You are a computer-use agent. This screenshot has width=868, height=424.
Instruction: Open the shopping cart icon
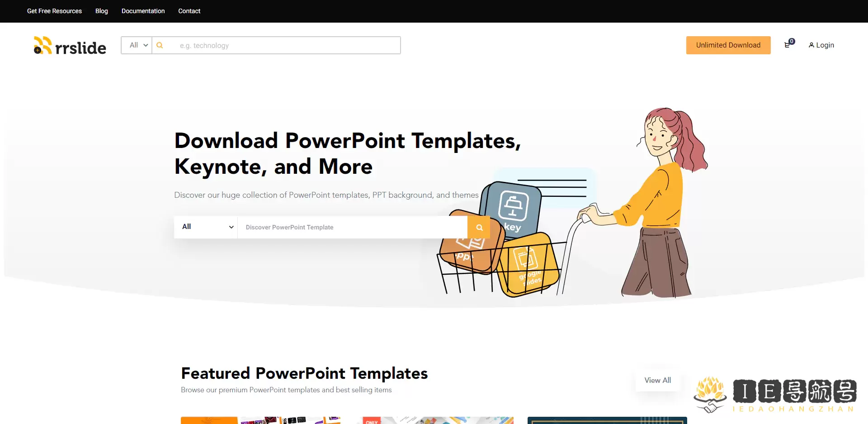click(788, 45)
